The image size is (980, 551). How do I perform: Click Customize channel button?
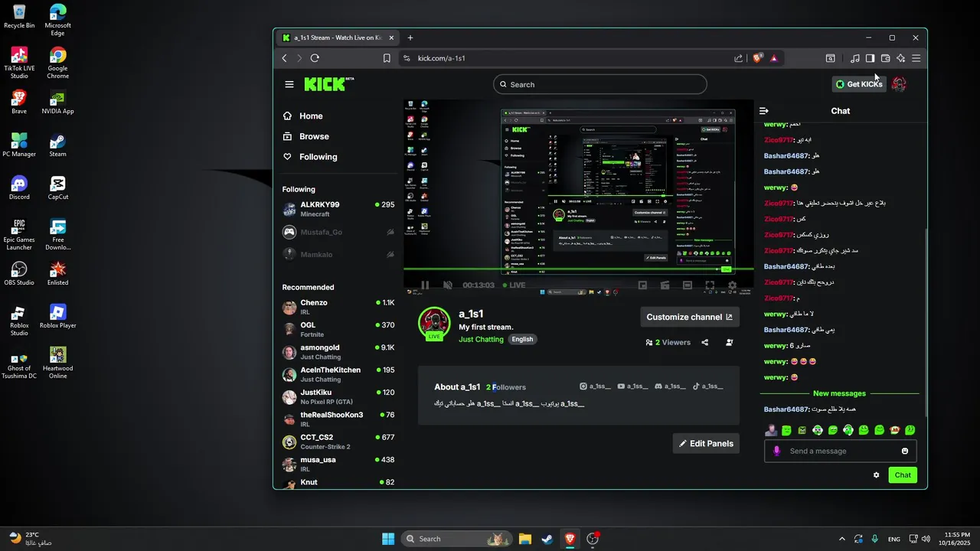click(x=689, y=317)
